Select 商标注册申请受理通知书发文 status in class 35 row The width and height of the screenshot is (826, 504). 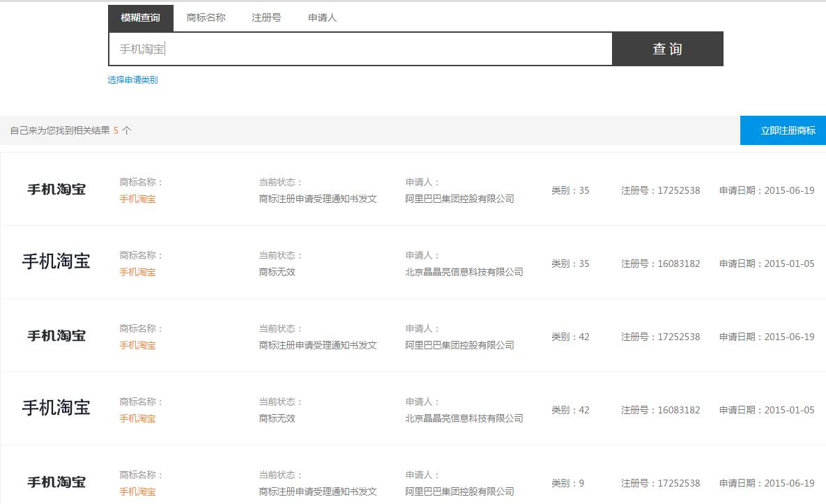(x=318, y=199)
